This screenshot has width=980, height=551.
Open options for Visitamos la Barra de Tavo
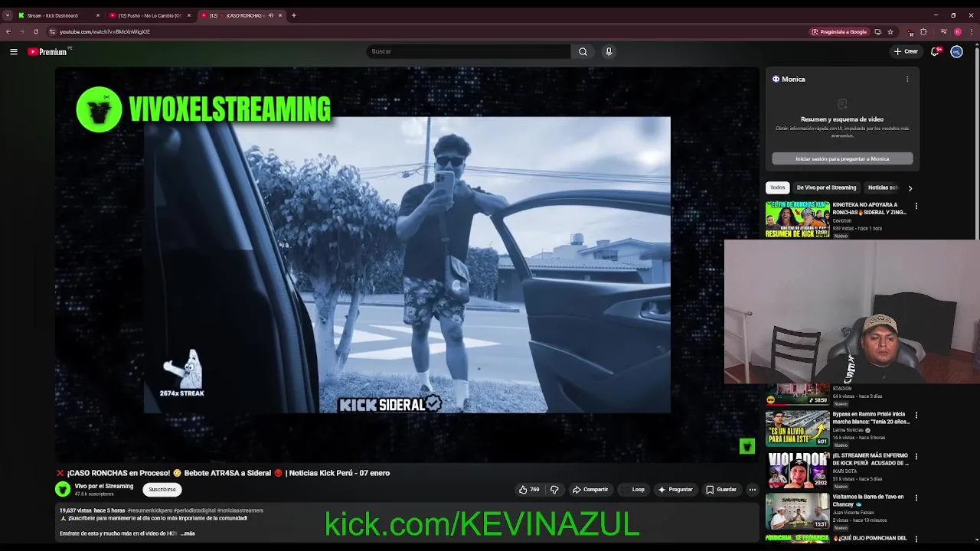coord(916,497)
